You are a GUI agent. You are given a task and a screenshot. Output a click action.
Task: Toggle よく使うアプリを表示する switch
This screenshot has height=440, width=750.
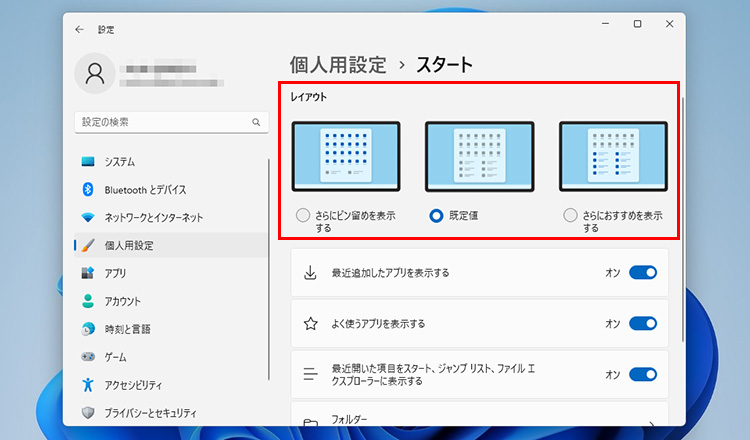point(642,323)
